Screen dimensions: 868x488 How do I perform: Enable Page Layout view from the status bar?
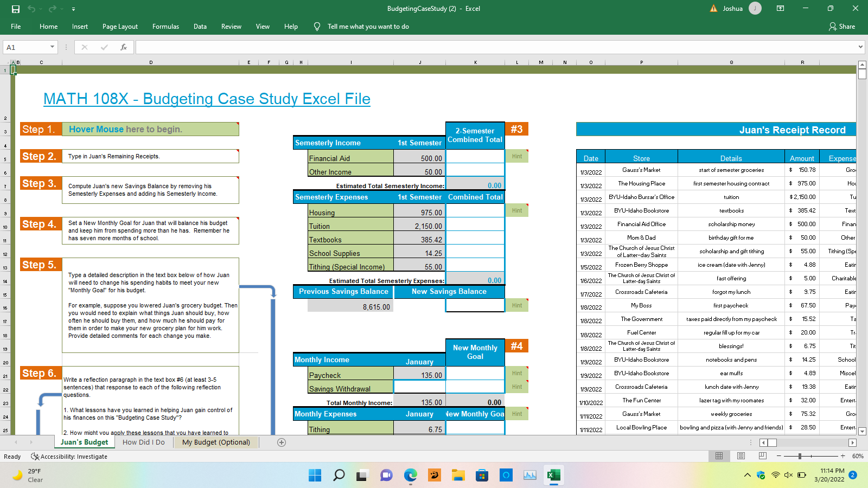741,456
